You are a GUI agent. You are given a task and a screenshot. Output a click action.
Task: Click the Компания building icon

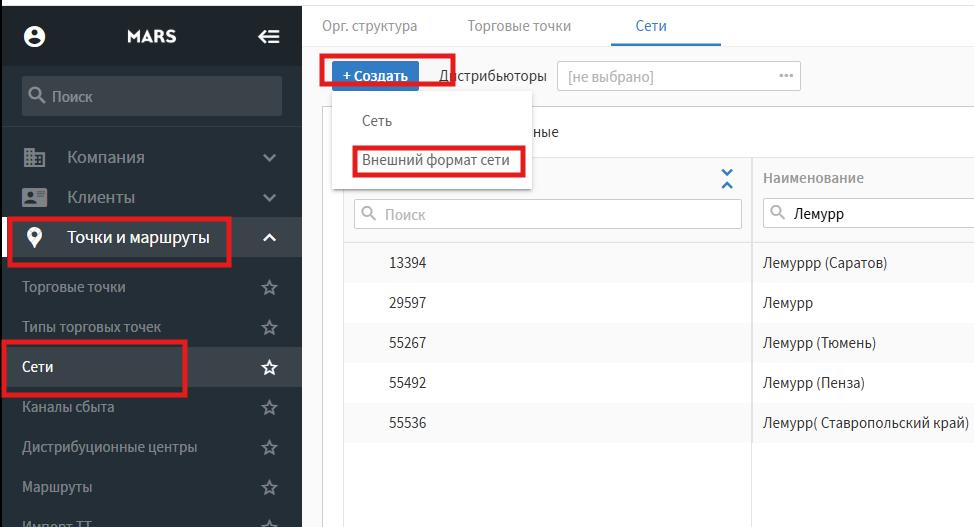(35, 158)
